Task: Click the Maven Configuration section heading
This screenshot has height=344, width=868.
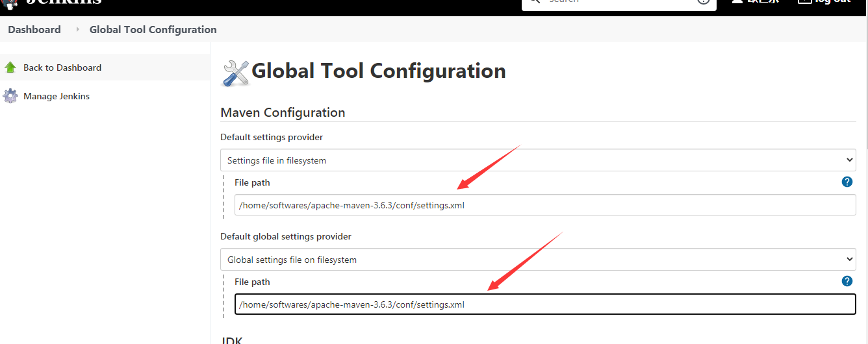Action: (x=283, y=112)
